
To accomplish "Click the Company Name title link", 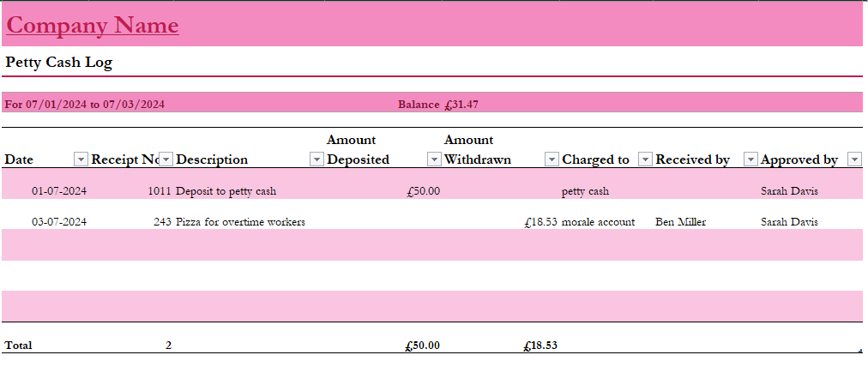I will pos(93,26).
